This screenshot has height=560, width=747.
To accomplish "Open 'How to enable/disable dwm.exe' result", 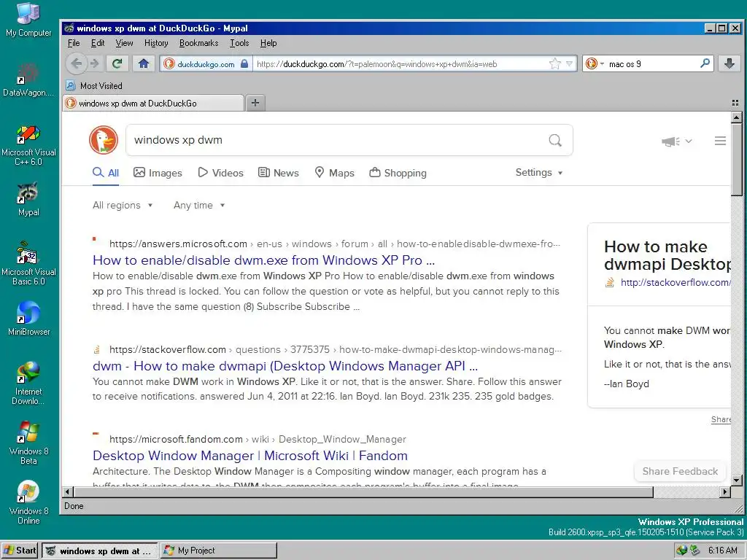I will (263, 260).
